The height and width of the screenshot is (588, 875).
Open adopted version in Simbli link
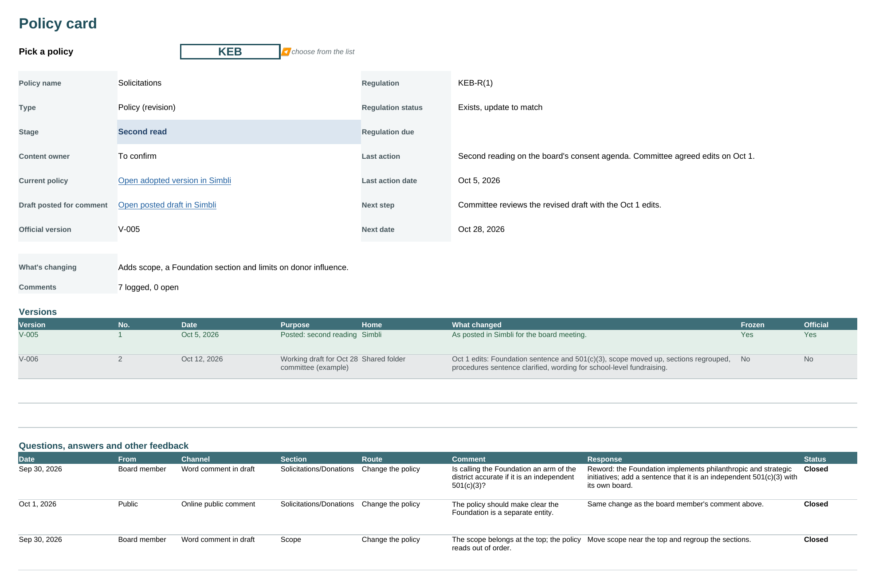(174, 180)
